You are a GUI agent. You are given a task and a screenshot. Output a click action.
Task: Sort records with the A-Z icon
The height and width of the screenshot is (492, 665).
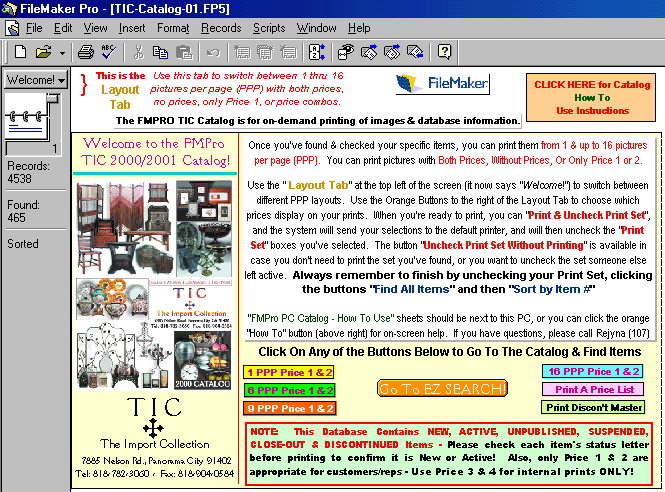(317, 52)
